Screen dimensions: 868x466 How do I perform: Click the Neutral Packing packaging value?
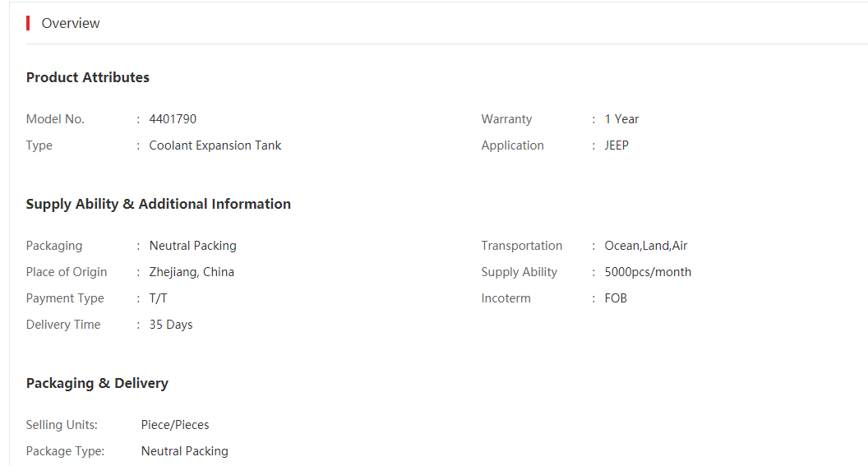tap(192, 246)
